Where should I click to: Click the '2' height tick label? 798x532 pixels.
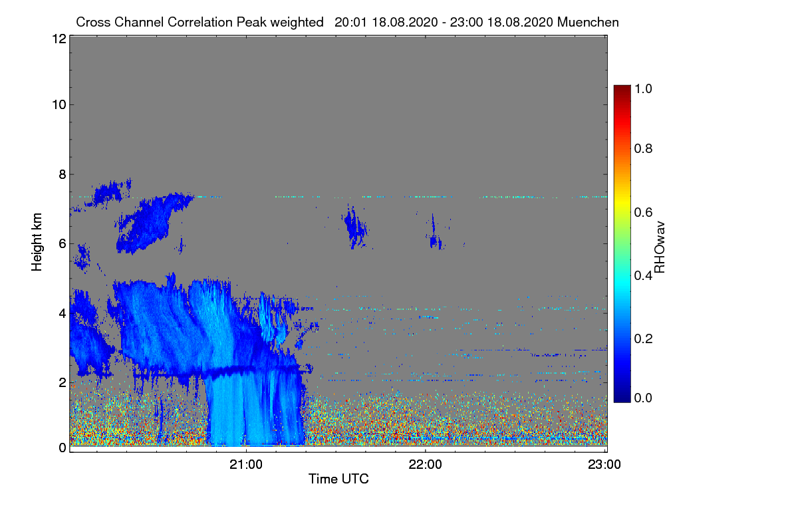tap(62, 382)
